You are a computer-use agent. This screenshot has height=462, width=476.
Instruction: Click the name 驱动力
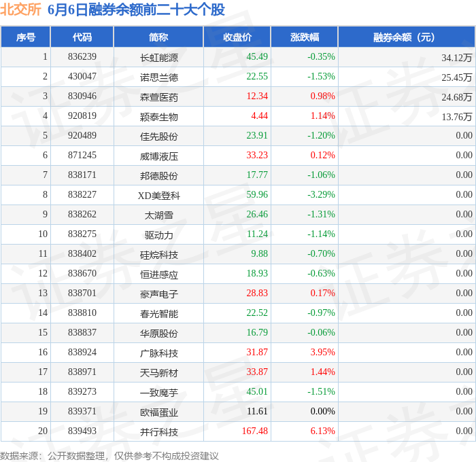pos(158,235)
